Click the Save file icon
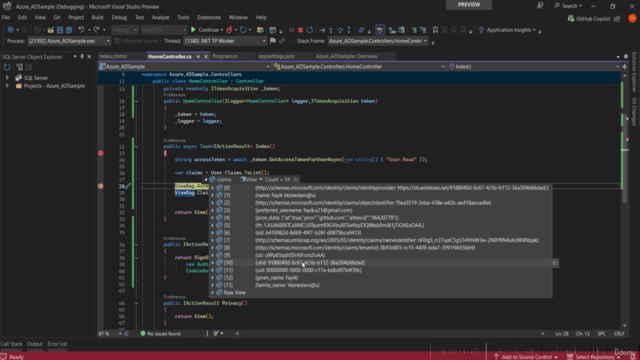 coord(60,30)
